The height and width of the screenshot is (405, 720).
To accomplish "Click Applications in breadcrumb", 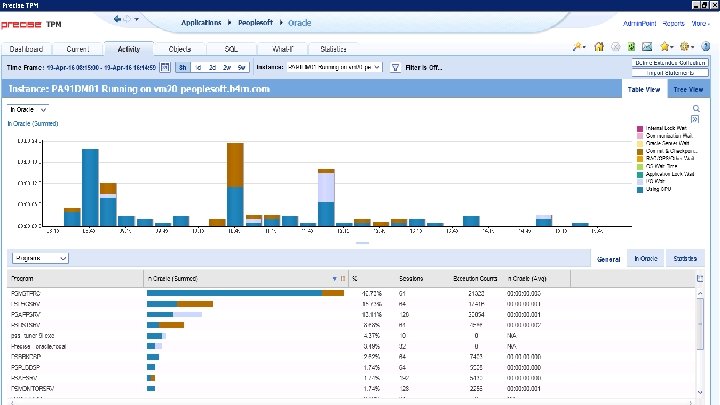I will click(x=201, y=22).
